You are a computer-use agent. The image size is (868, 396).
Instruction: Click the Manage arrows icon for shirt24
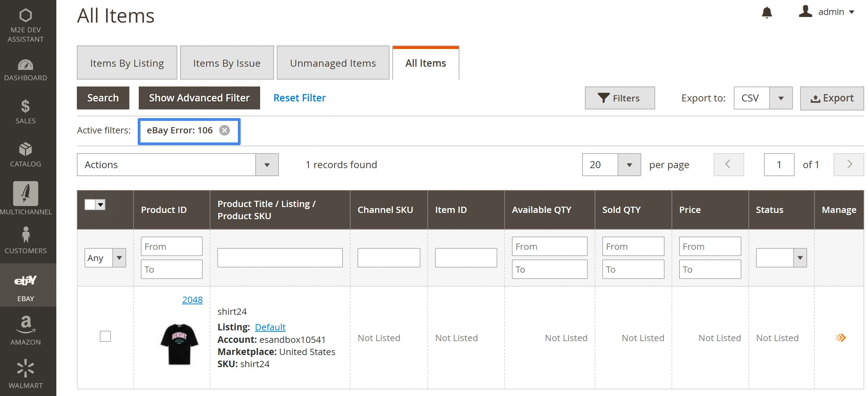tap(840, 338)
